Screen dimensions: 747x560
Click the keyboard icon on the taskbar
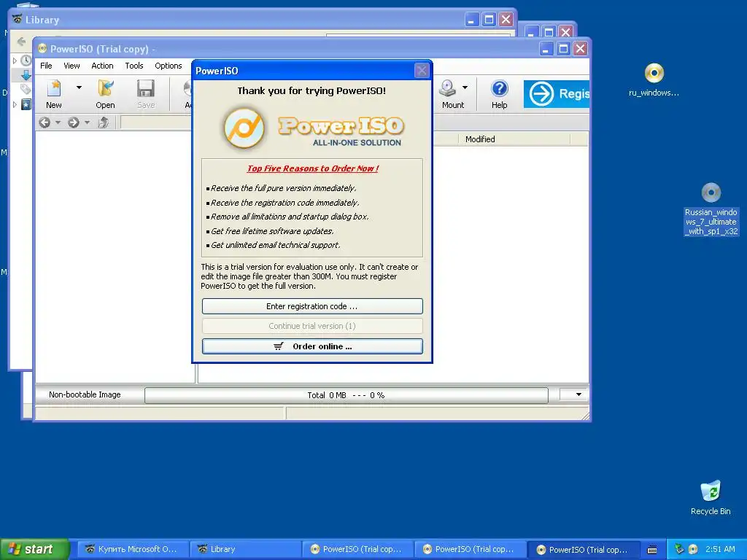(652, 550)
